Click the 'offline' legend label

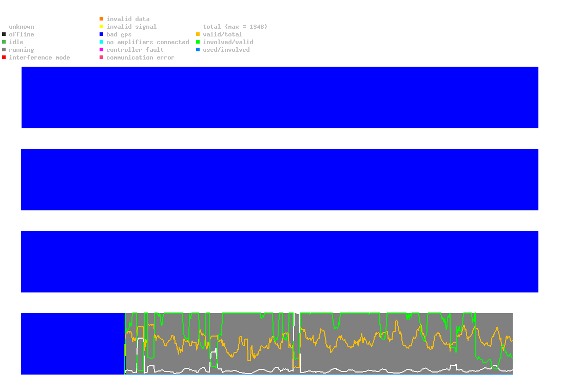(22, 34)
